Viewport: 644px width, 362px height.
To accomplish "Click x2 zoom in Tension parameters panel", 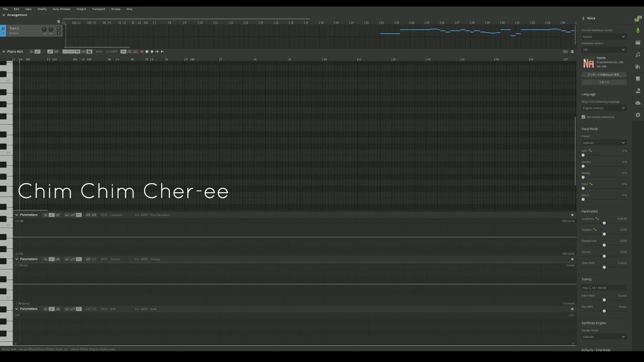I will tap(88, 259).
